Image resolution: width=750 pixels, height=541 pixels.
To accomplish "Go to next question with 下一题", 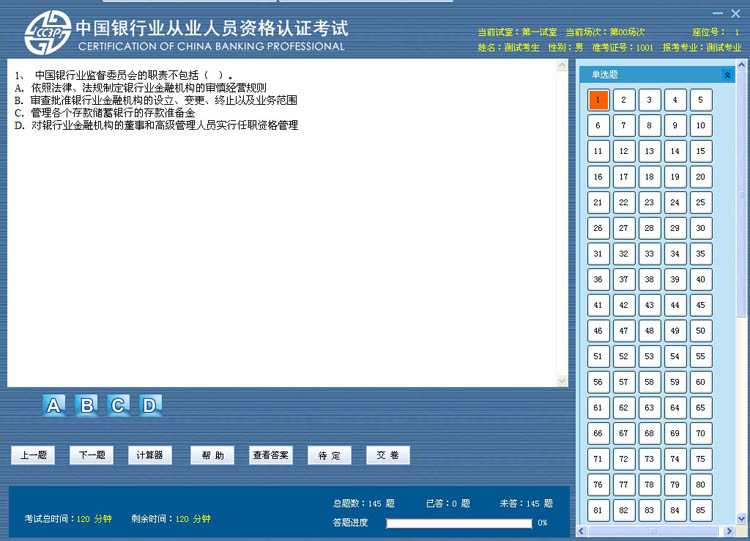I will tap(91, 455).
